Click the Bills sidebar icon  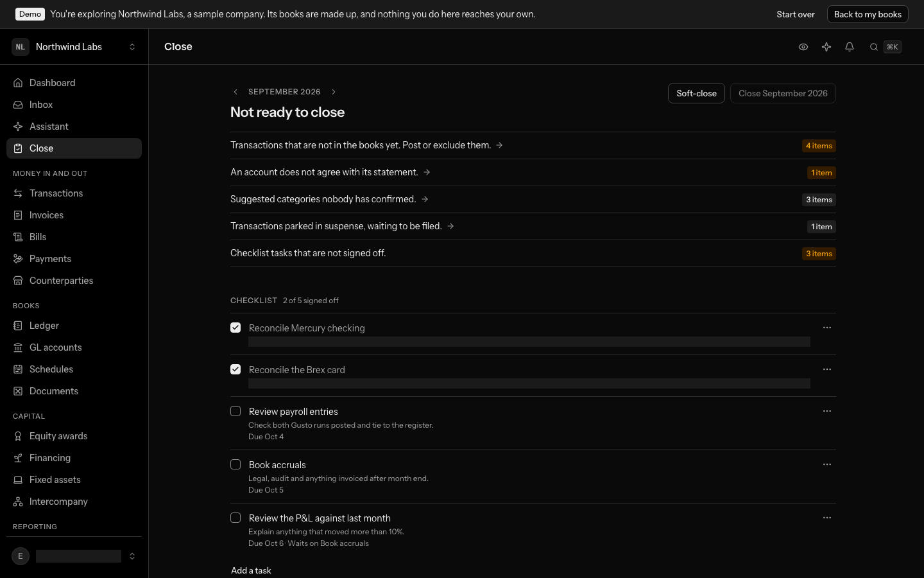pyautogui.click(x=18, y=237)
